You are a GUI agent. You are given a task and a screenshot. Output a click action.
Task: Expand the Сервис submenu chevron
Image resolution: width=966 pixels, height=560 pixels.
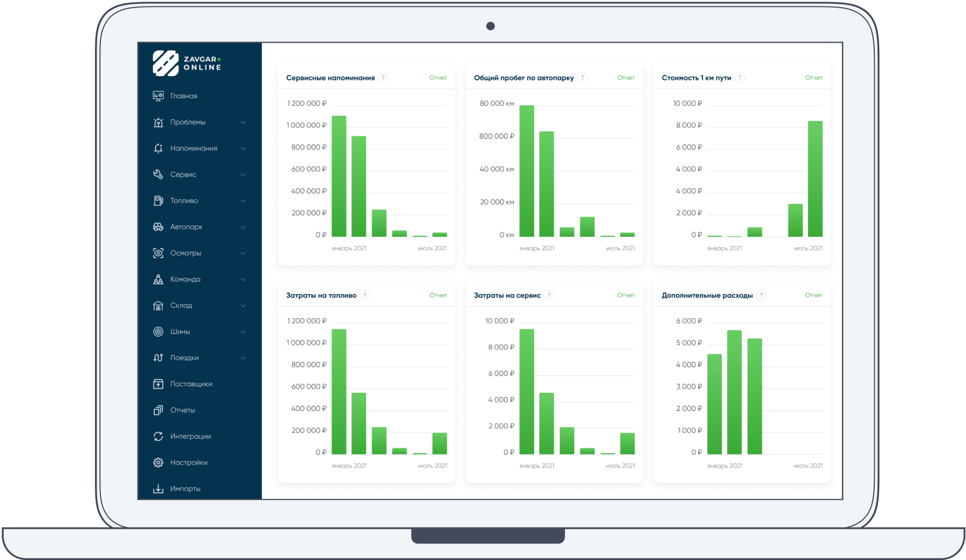tap(243, 175)
